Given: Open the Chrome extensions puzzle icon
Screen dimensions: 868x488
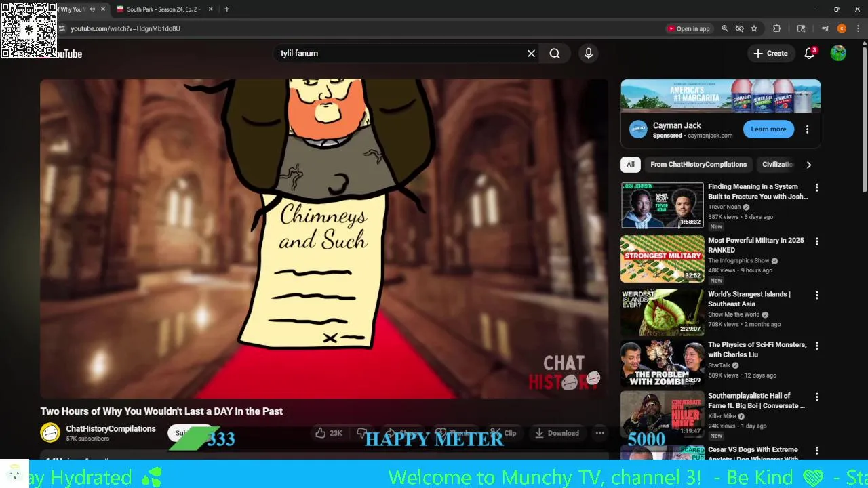Looking at the screenshot, I should point(777,28).
